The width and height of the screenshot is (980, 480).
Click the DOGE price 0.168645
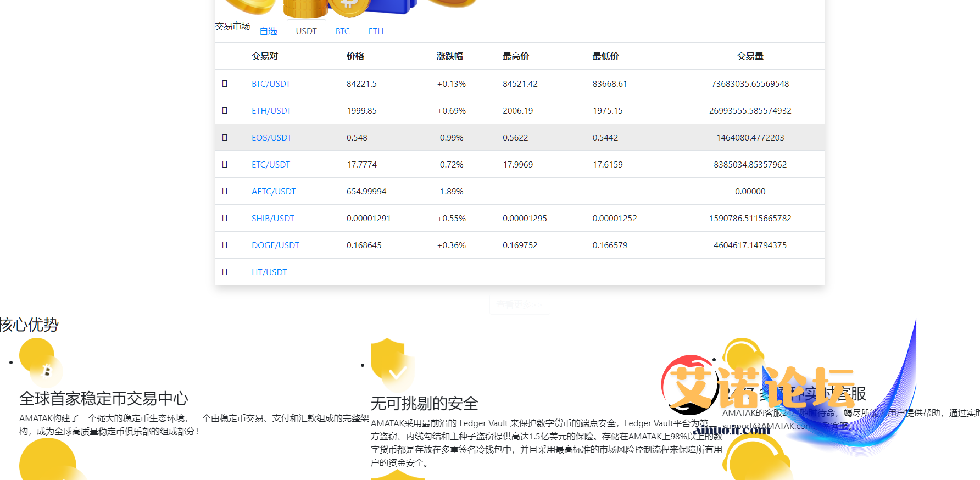coord(364,245)
